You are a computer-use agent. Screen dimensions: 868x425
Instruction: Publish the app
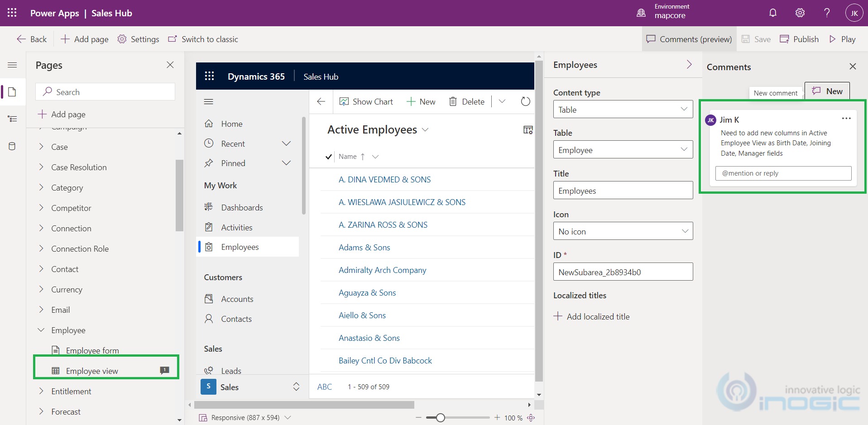pos(799,39)
